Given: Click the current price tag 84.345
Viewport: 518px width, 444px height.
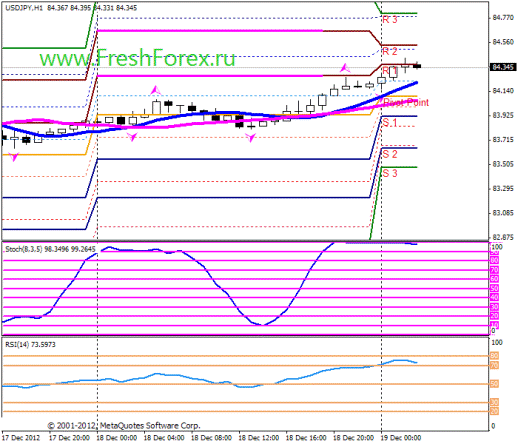Looking at the screenshot, I should point(503,67).
